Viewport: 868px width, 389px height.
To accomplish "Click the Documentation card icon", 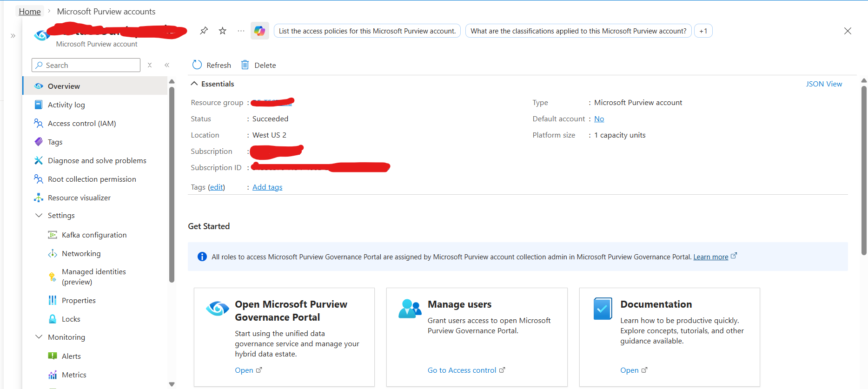I will click(x=603, y=309).
